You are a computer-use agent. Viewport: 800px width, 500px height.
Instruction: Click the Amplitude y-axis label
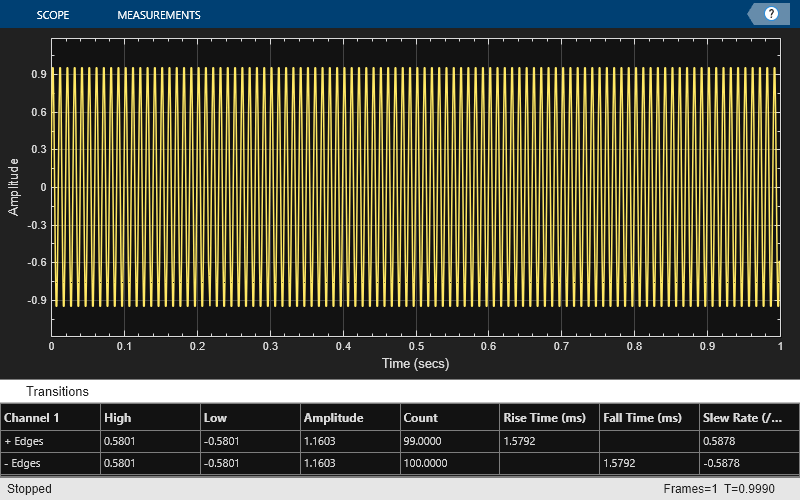(13, 187)
